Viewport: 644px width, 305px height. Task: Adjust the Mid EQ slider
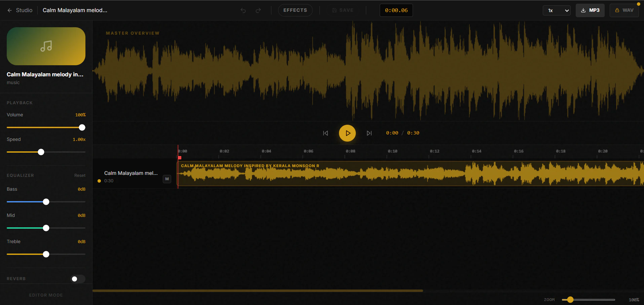(46, 228)
